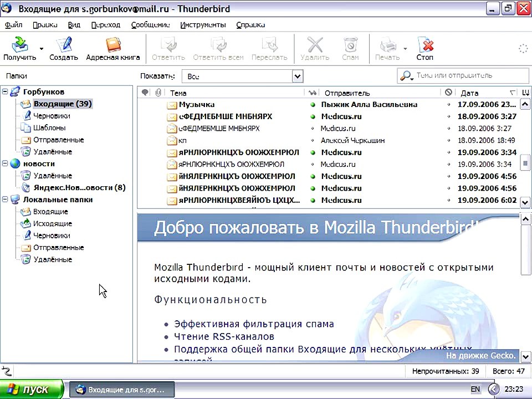Select Входящие under Локальные папки
Image resolution: width=532 pixels, height=399 pixels.
coord(50,212)
